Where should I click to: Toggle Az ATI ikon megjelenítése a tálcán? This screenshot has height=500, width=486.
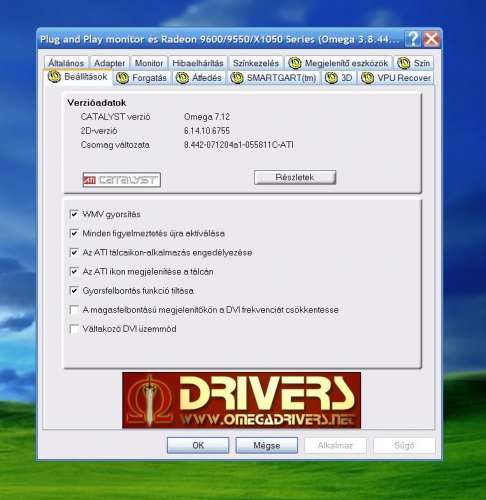pyautogui.click(x=74, y=271)
